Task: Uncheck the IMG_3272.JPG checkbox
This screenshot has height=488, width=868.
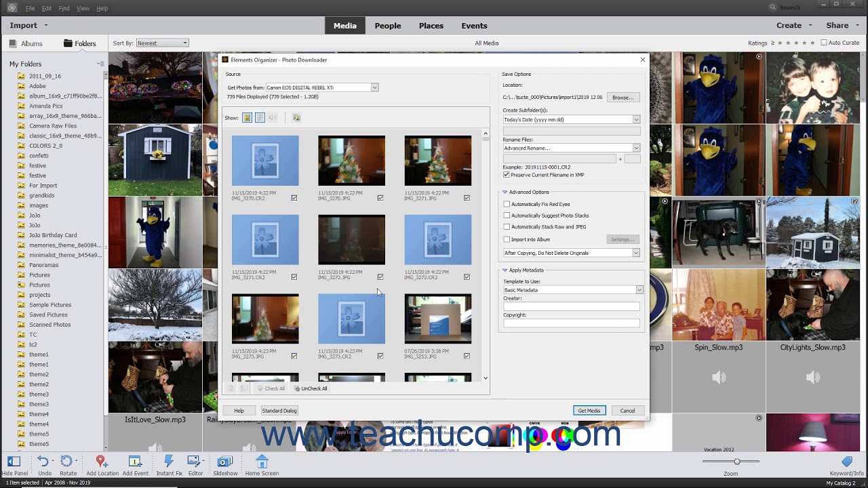Action: pos(380,277)
